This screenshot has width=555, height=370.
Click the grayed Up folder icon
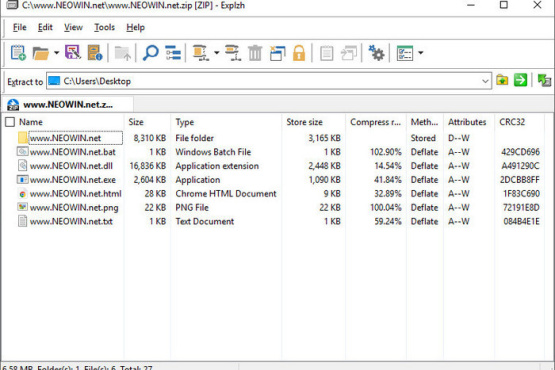[x=123, y=53]
